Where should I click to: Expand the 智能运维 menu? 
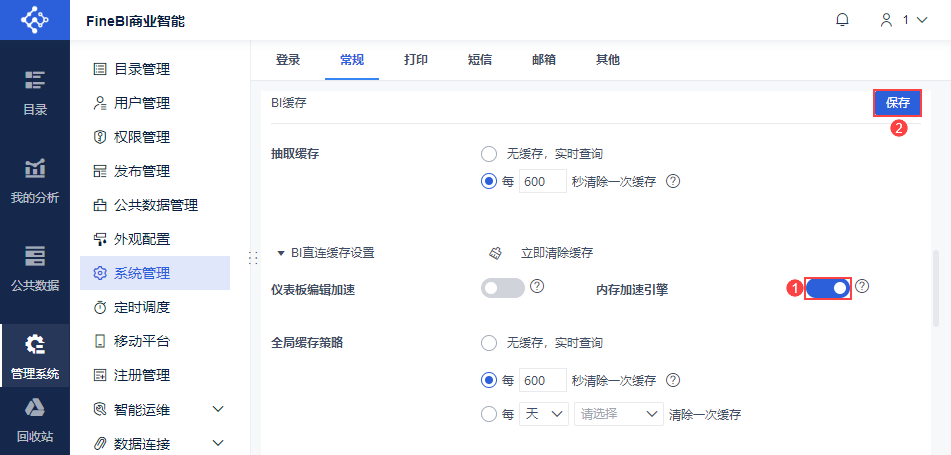(x=217, y=409)
